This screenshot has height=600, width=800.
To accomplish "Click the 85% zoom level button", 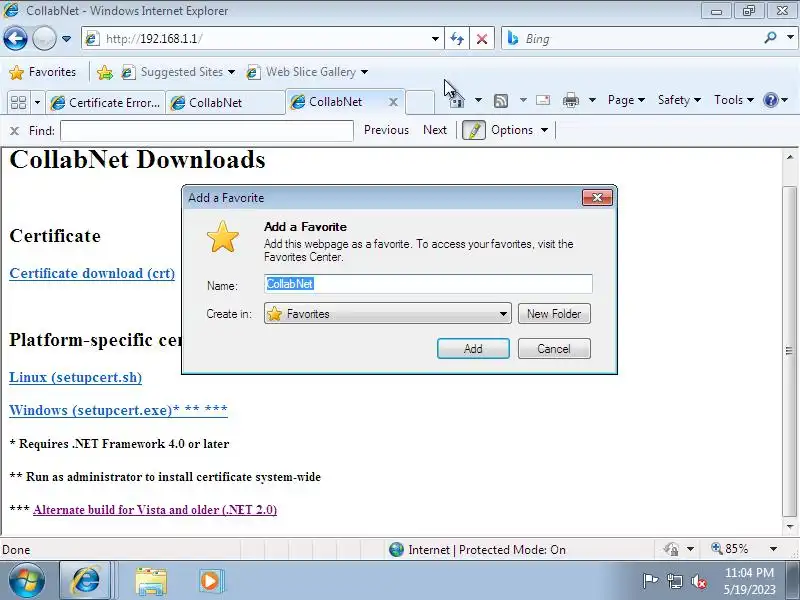I will pos(730,549).
